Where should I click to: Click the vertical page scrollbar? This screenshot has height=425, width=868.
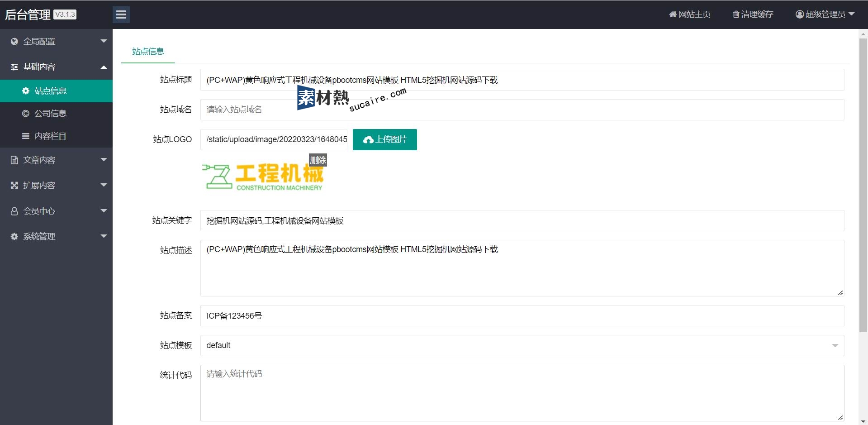tap(863, 186)
